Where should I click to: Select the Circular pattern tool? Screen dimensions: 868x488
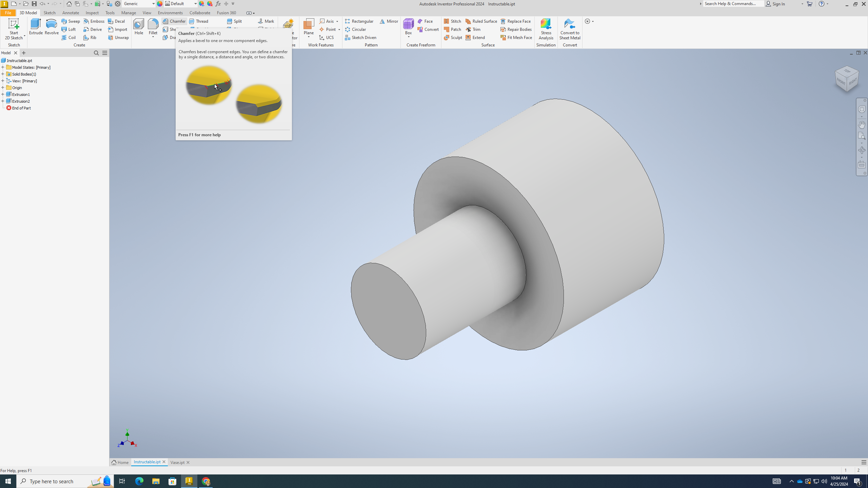click(x=355, y=29)
